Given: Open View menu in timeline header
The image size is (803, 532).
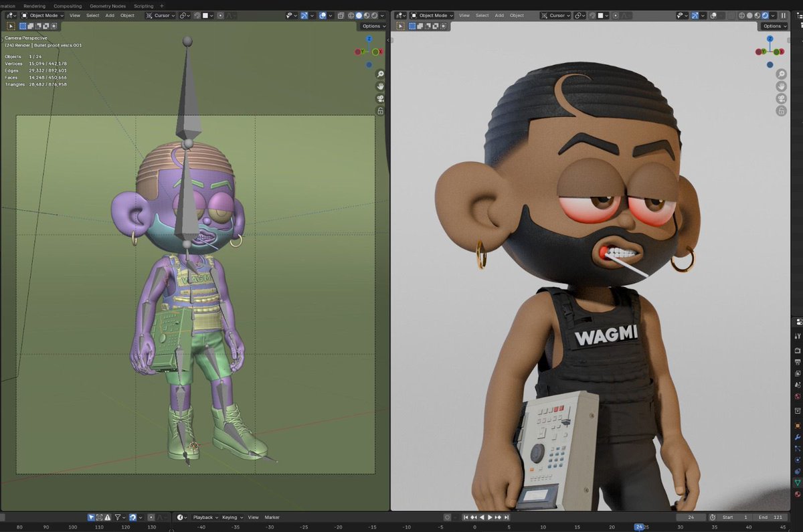Looking at the screenshot, I should pos(253,517).
